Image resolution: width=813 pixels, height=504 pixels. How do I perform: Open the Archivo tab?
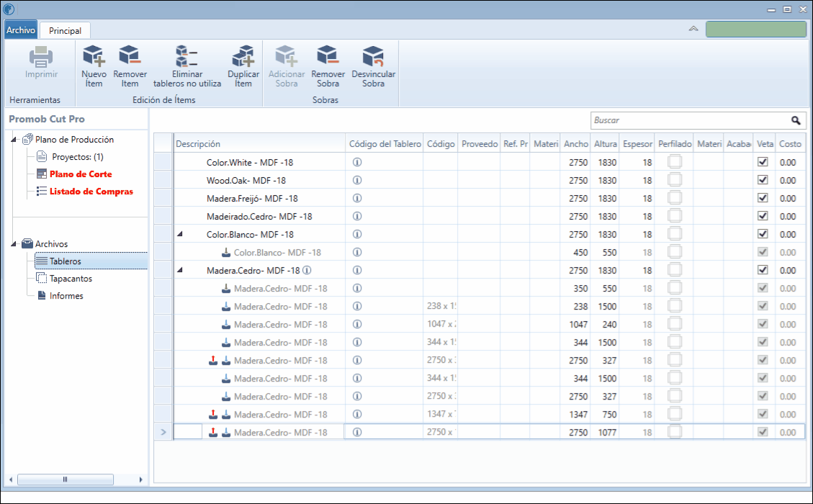[x=21, y=30]
